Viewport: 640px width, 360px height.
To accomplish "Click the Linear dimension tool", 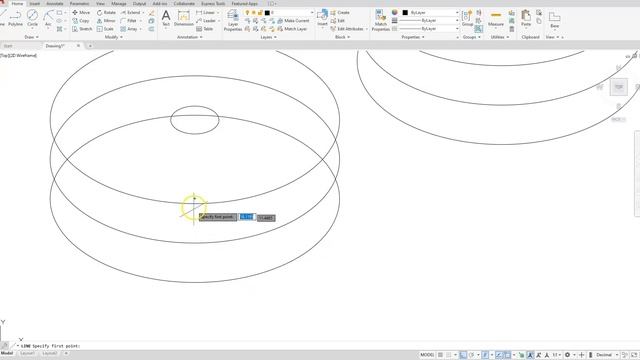I will coord(205,13).
